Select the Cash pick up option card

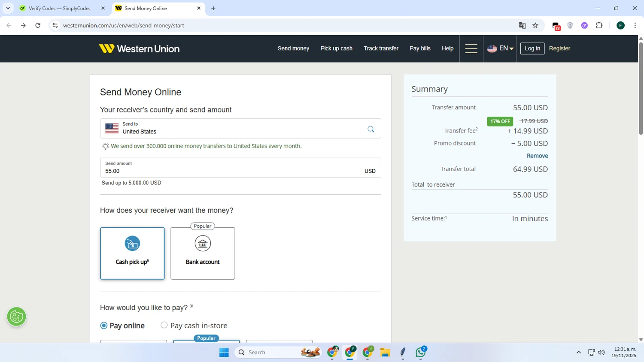pyautogui.click(x=132, y=253)
